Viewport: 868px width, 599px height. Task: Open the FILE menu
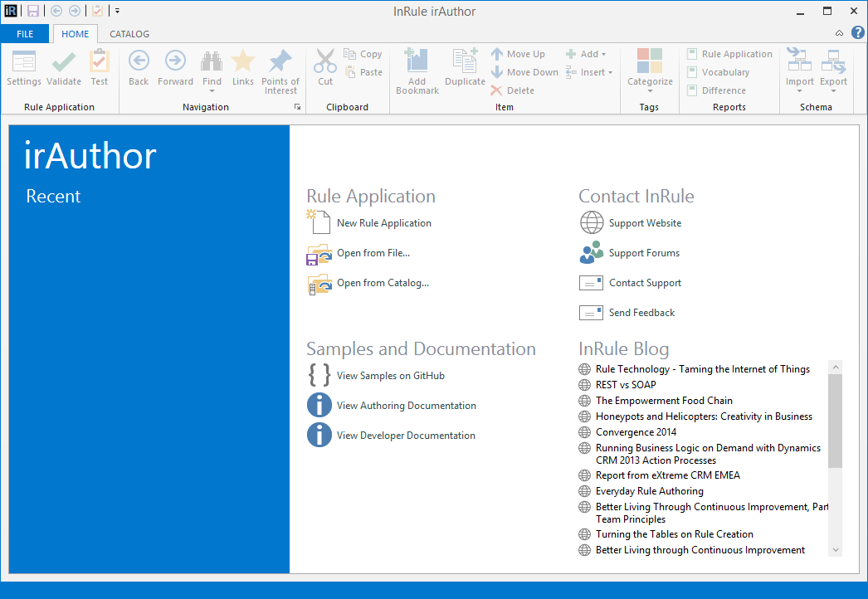tap(25, 34)
